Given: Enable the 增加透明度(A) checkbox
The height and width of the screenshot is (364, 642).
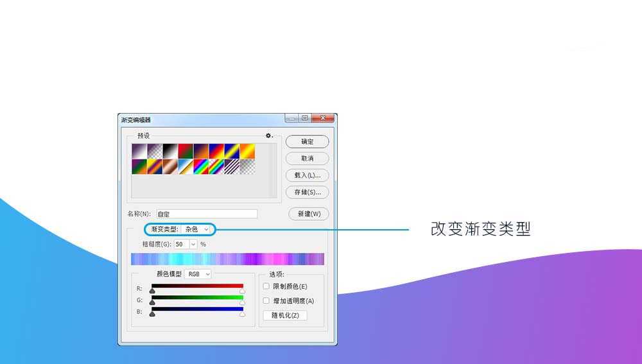Looking at the screenshot, I should (x=266, y=300).
